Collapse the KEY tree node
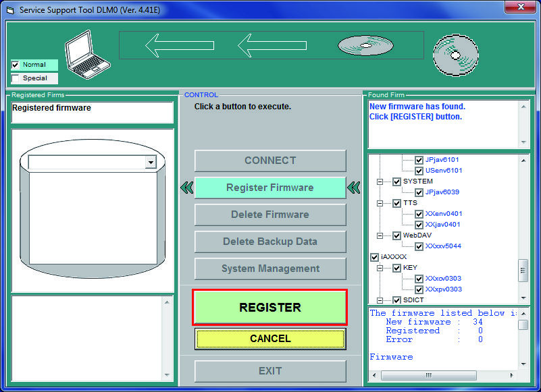The width and height of the screenshot is (541, 392). [380, 269]
